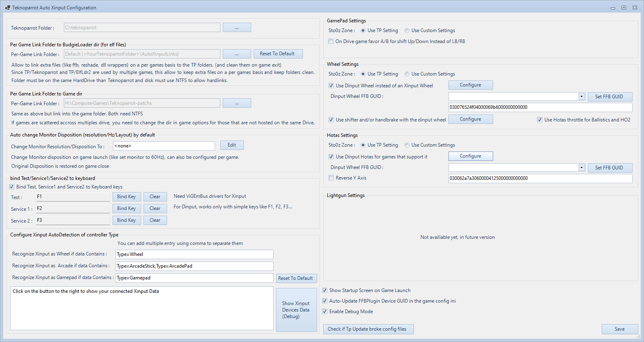Reset Xinput AutoDetection to default
The width and height of the screenshot is (644, 342).
point(296,278)
